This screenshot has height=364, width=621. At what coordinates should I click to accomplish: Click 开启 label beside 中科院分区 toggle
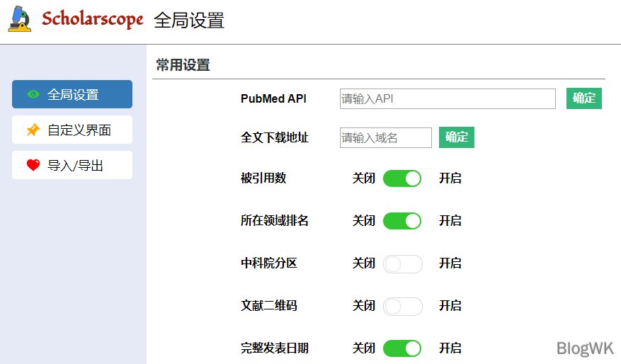[x=450, y=263]
